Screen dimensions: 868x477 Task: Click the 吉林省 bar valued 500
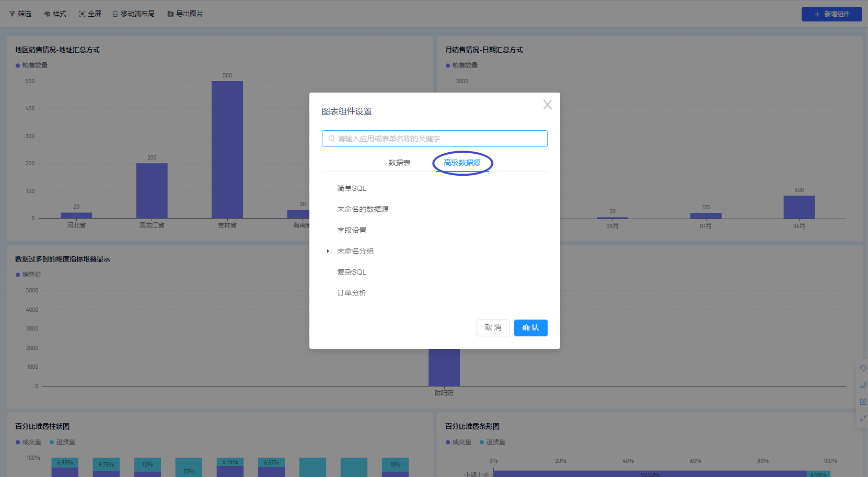(227, 150)
